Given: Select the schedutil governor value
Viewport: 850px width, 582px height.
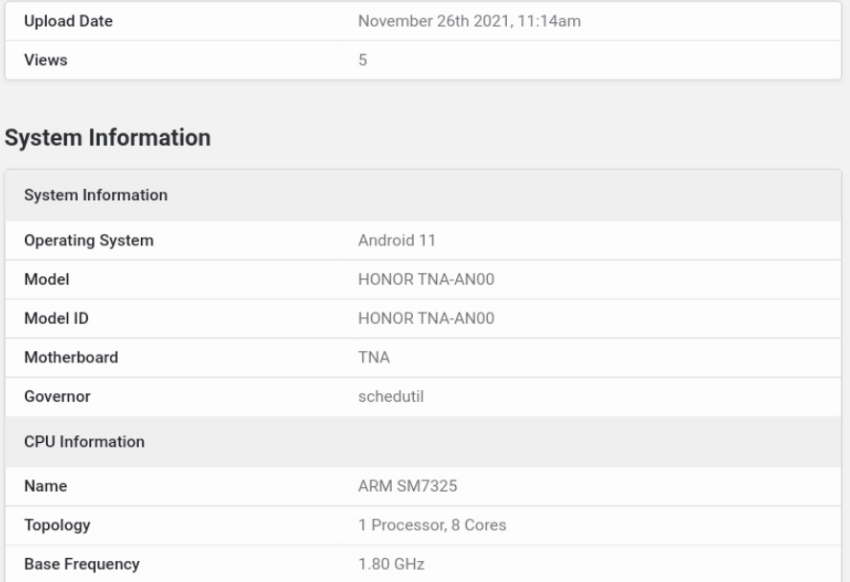Looking at the screenshot, I should [x=391, y=397].
